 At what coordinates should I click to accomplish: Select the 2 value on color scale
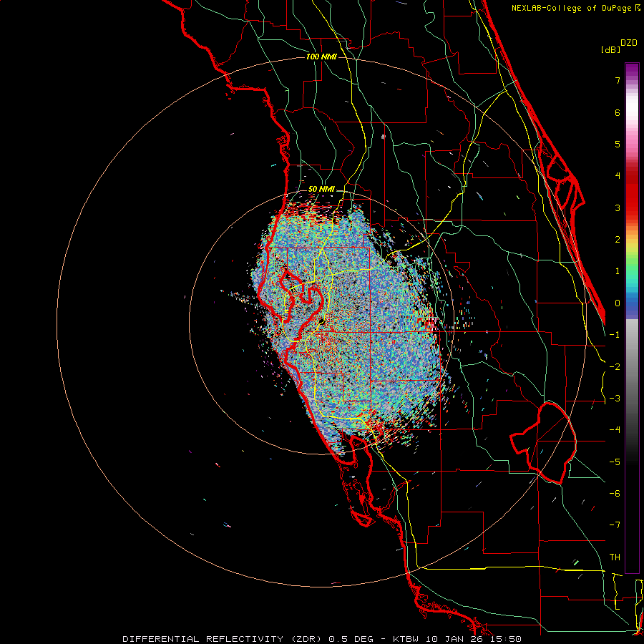(x=618, y=240)
